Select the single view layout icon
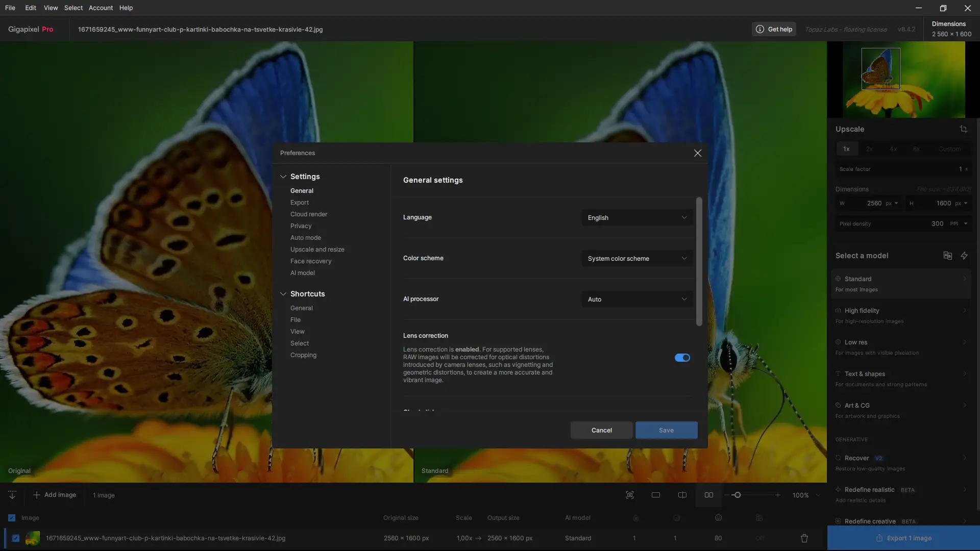Viewport: 980px width, 551px height. coord(656,495)
